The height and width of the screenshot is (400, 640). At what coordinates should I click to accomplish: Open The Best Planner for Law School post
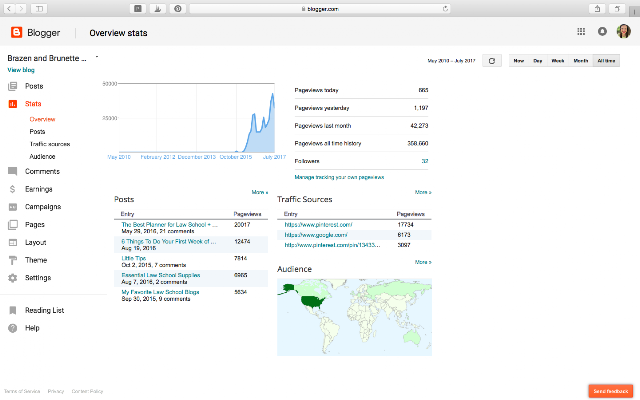[x=169, y=224]
